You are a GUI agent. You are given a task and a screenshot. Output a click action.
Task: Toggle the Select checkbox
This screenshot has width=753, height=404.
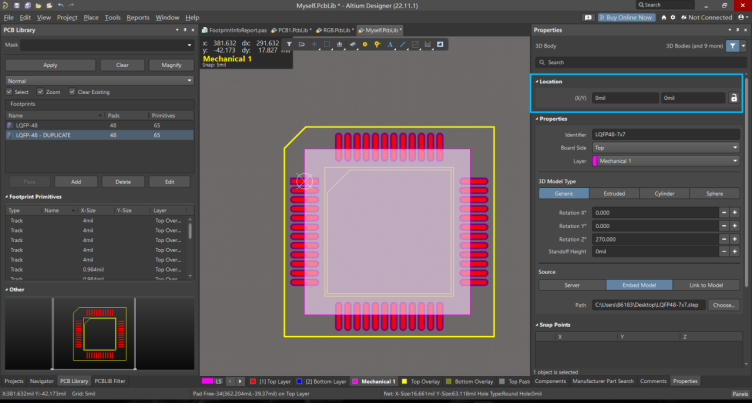click(10, 91)
